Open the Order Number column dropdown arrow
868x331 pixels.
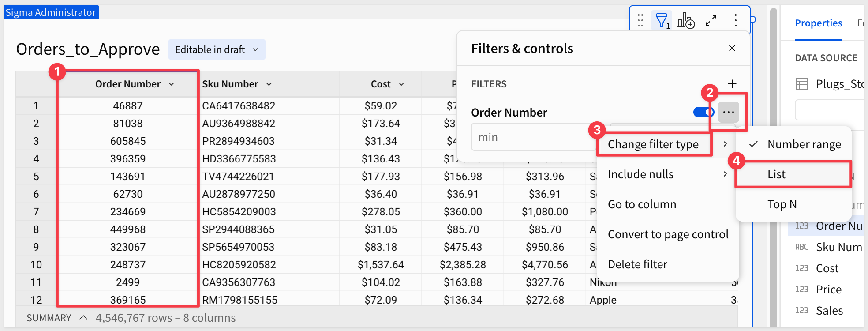pyautogui.click(x=172, y=84)
